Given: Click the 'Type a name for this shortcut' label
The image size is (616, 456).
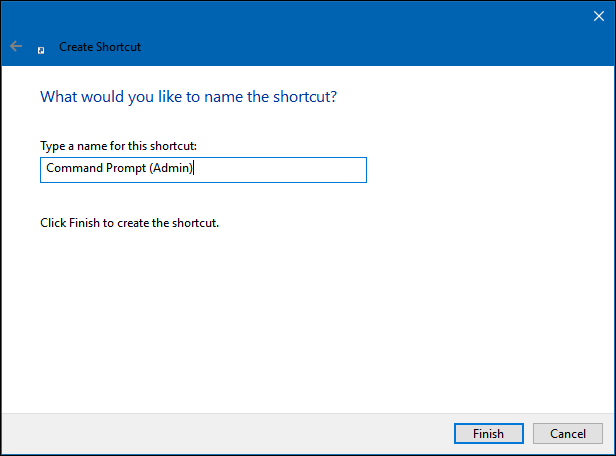Looking at the screenshot, I should point(125,147).
